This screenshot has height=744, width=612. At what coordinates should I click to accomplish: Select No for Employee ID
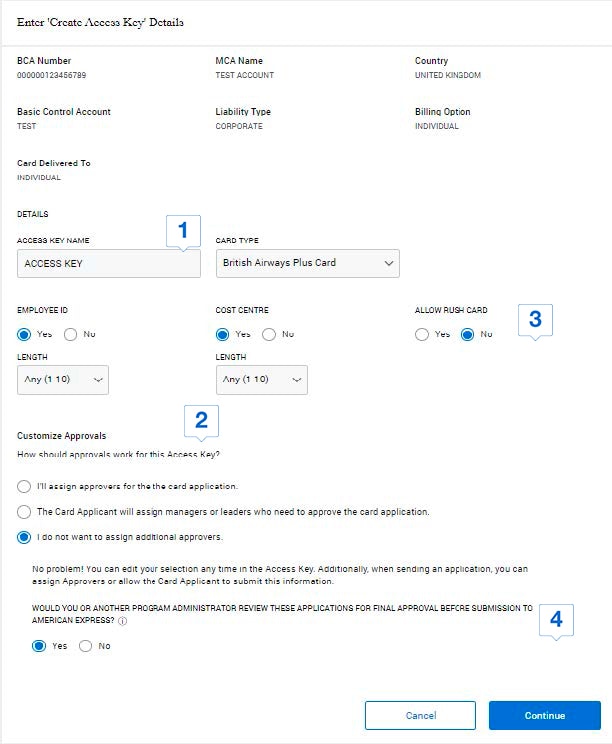coord(71,334)
